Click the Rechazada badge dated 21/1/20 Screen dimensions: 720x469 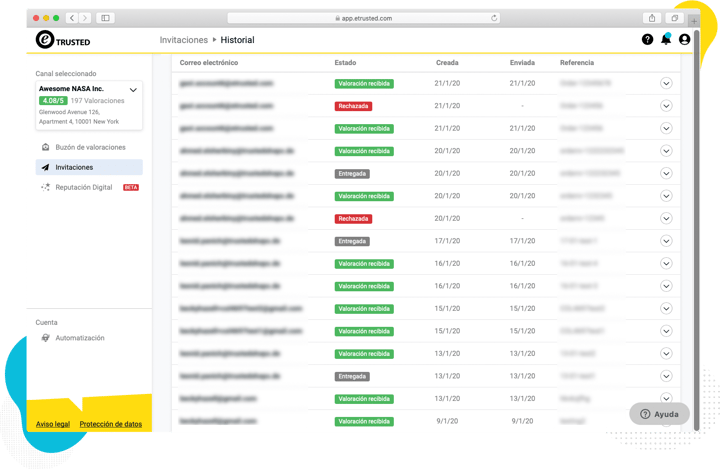353,106
